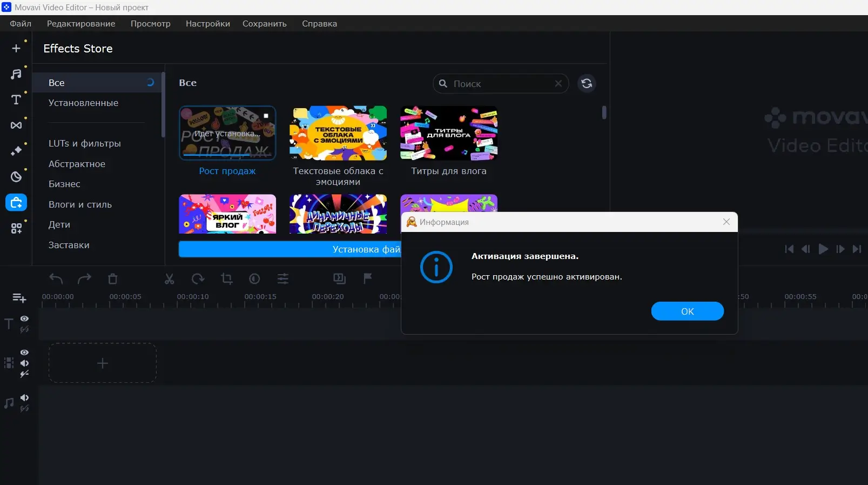Jump to next clip end
The height and width of the screenshot is (485, 868).
(857, 249)
